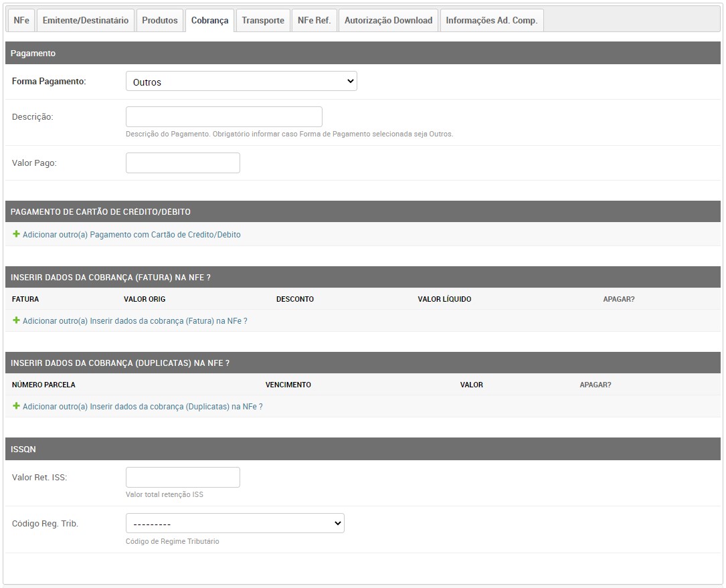Switch to the Transporte tab
Image resolution: width=726 pixels, height=588 pixels.
[263, 21]
